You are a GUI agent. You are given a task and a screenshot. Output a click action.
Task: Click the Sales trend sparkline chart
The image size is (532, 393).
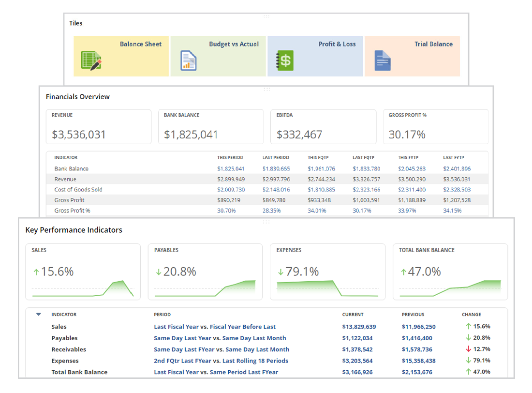click(x=83, y=288)
